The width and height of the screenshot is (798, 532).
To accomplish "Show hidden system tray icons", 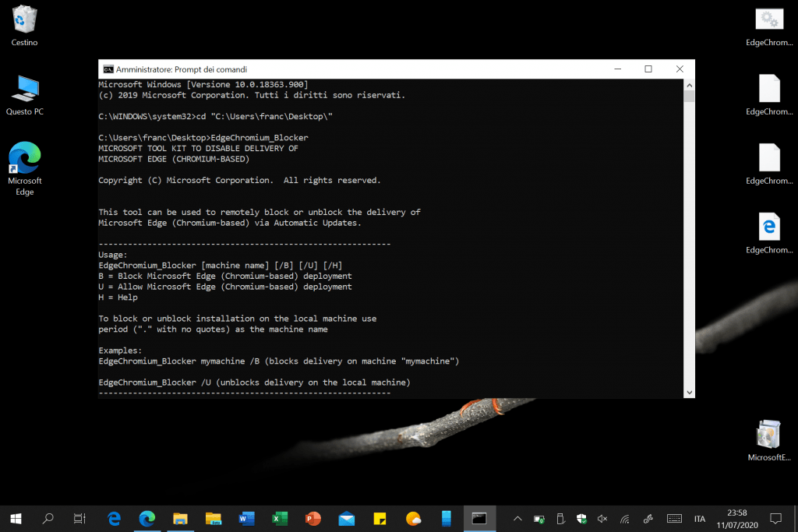I will [517, 519].
